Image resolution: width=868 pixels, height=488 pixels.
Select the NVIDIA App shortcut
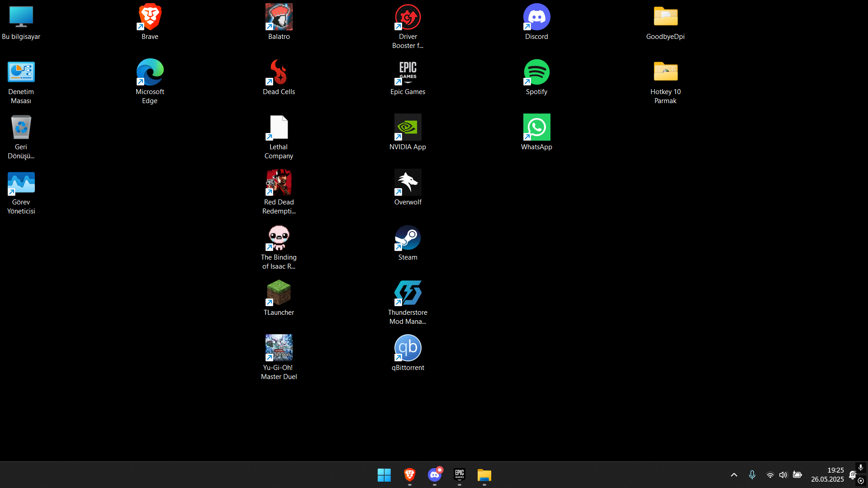(408, 133)
